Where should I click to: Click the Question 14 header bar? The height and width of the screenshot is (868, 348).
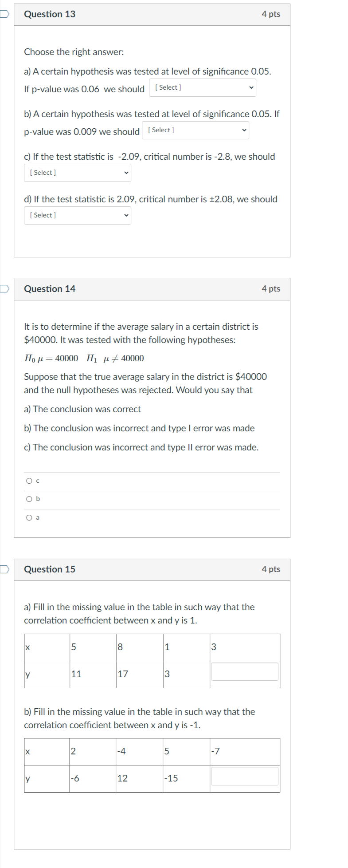pos(153,288)
